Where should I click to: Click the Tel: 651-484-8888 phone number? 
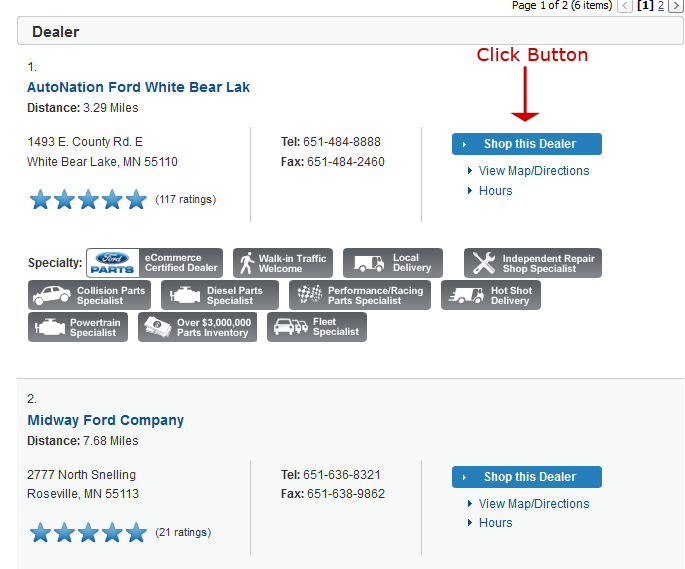331,142
